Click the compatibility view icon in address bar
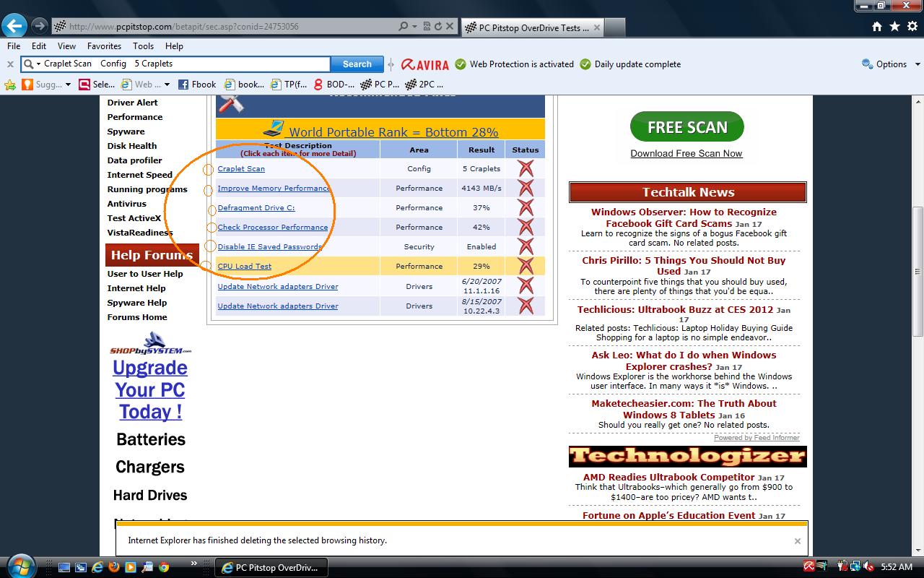The image size is (924, 578). [426, 26]
